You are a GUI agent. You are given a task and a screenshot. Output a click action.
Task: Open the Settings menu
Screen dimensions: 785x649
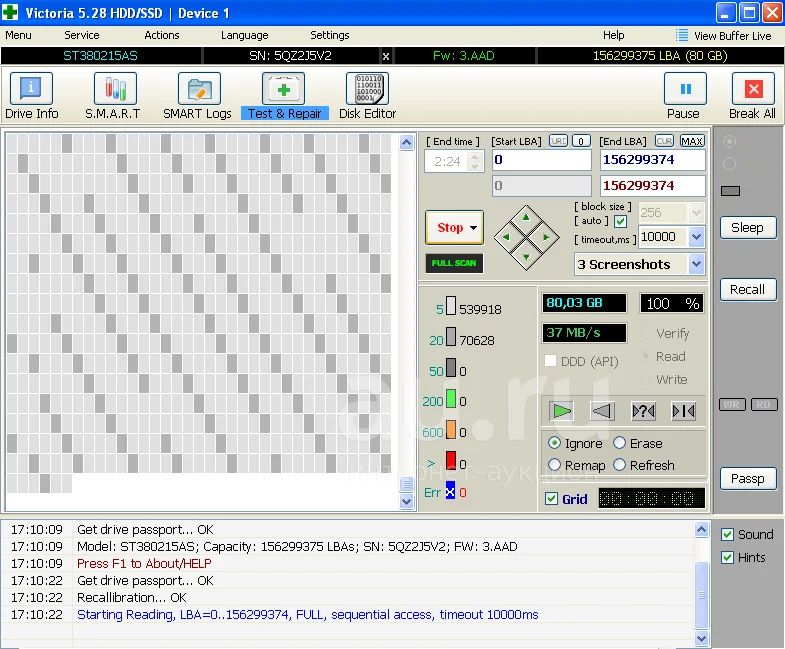tap(329, 35)
